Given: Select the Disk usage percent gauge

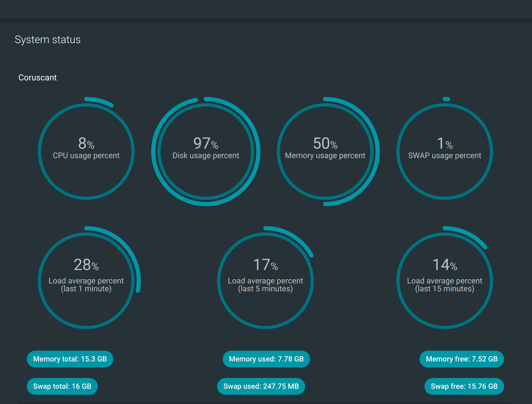Looking at the screenshot, I should [206, 150].
